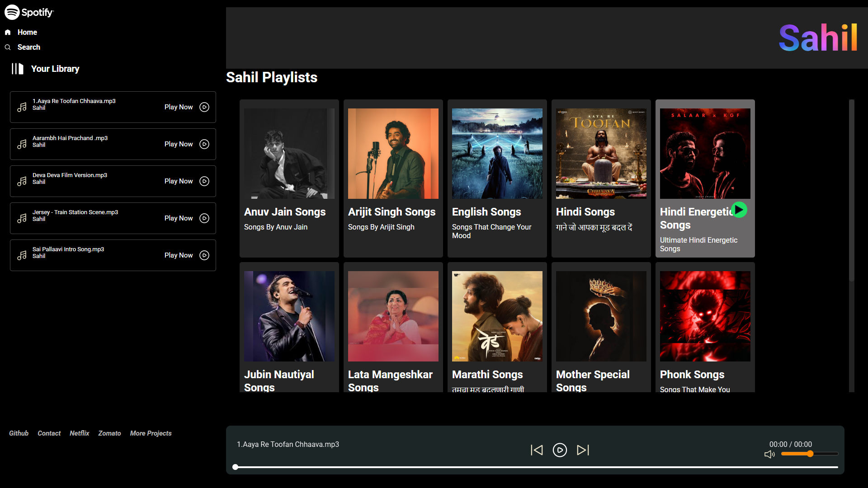Open Search from the sidebar
Viewport: 868px width, 488px height.
click(29, 47)
